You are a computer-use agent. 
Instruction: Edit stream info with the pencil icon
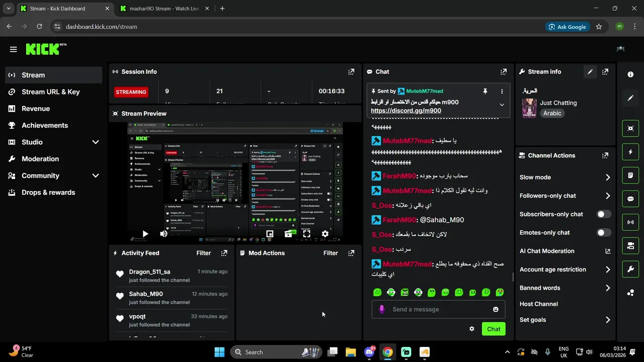(x=590, y=72)
